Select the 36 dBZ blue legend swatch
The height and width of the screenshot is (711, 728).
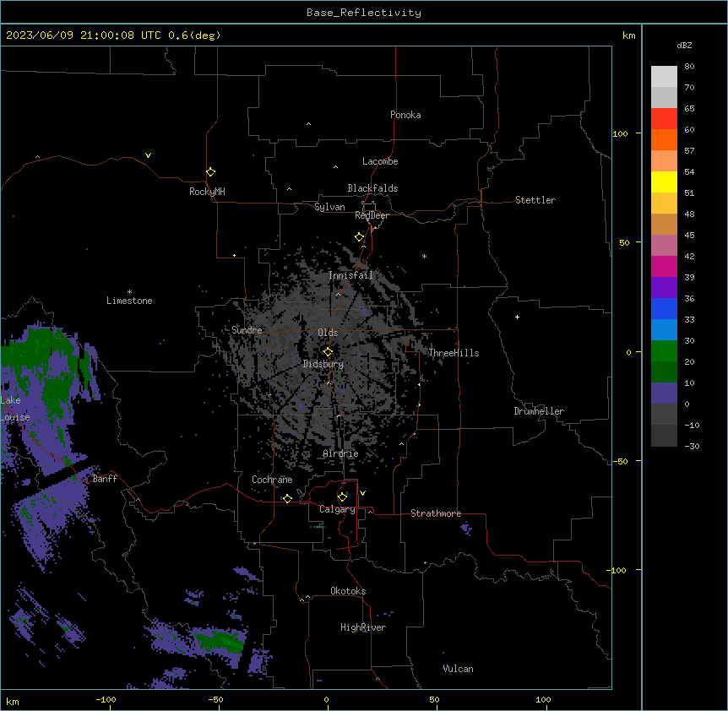pyautogui.click(x=664, y=308)
